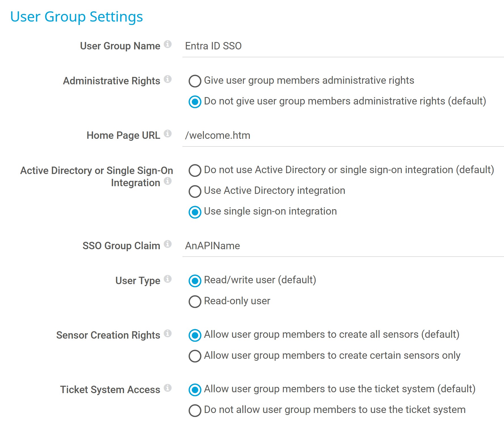Show Ticket System Access help icon
This screenshot has width=504, height=430.
[x=168, y=388]
